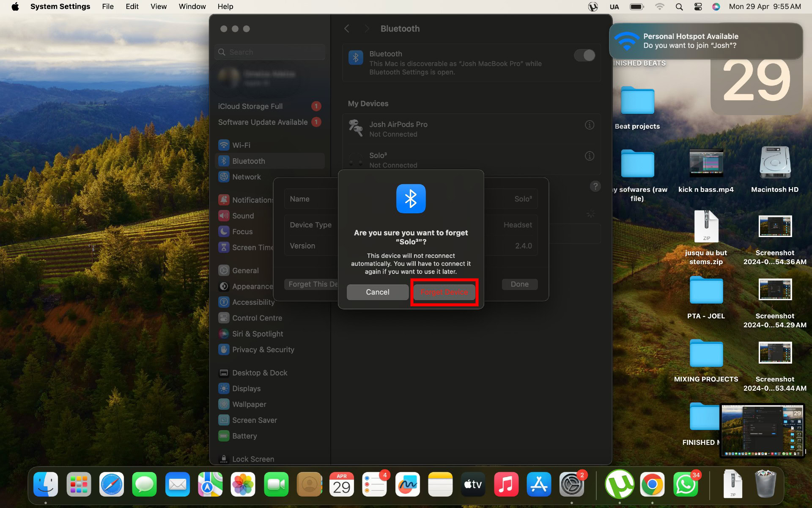Click Software Update Available notification badge
812x508 pixels.
[x=316, y=122]
